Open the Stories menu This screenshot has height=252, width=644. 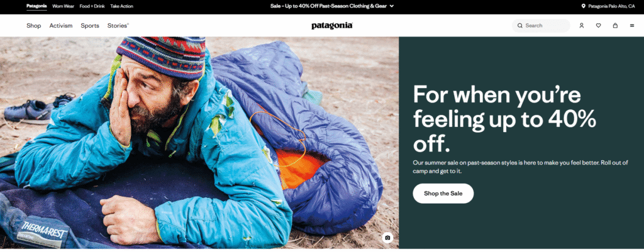pos(118,25)
